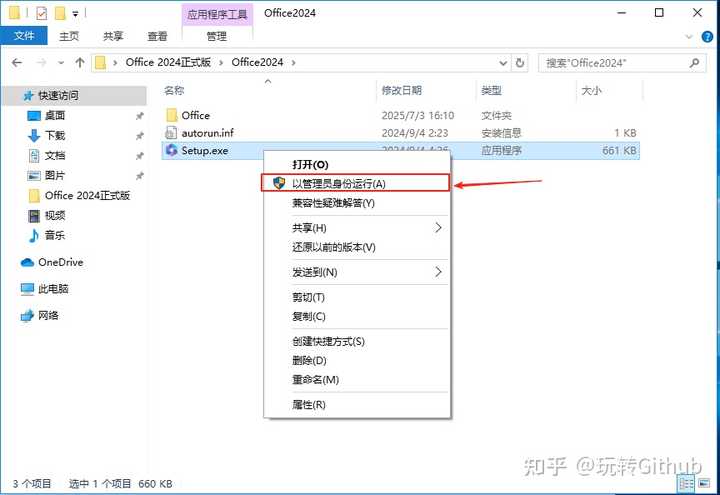Click chevron before Office 2024正式版 breadcrumb
Image resolution: width=720 pixels, height=495 pixels.
tap(115, 62)
